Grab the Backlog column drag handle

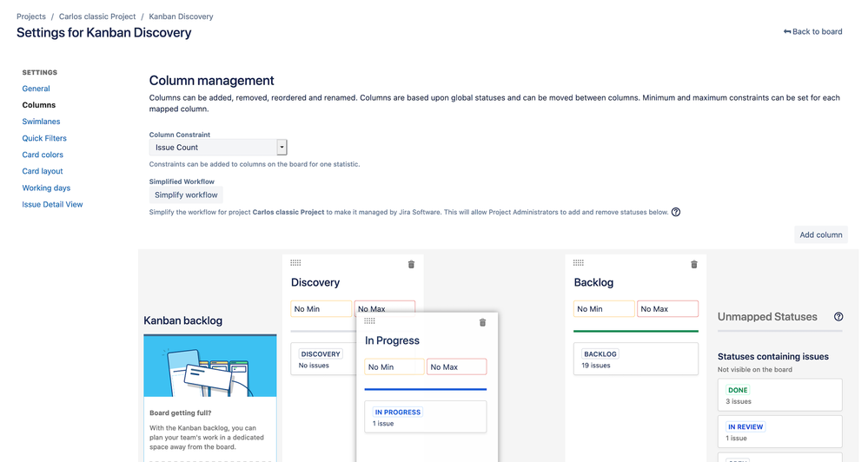pyautogui.click(x=579, y=263)
